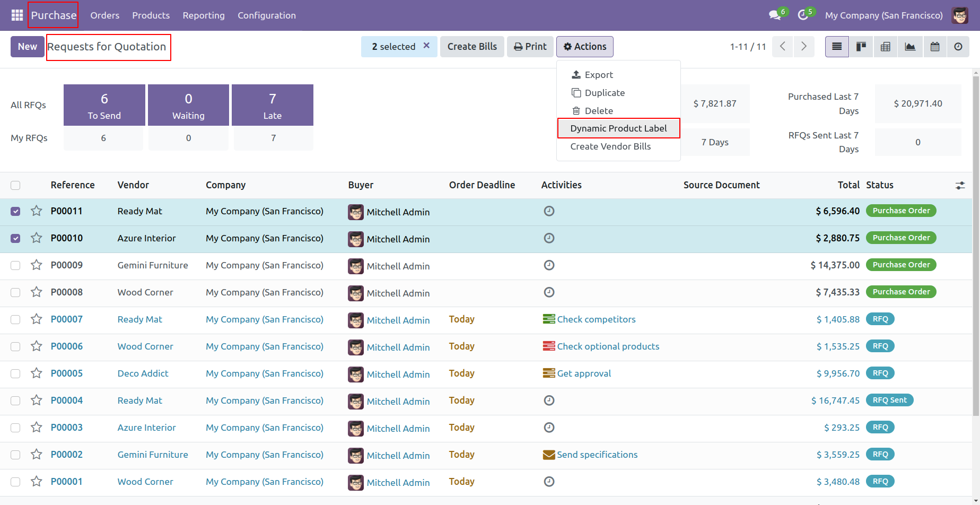
Task: Switch to kanban view
Action: tap(861, 47)
